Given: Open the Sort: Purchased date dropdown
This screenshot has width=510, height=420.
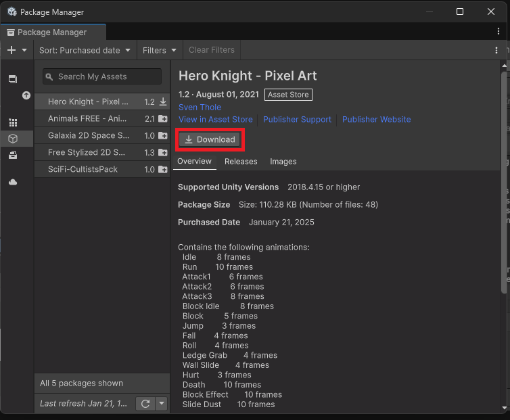Looking at the screenshot, I should coord(85,50).
